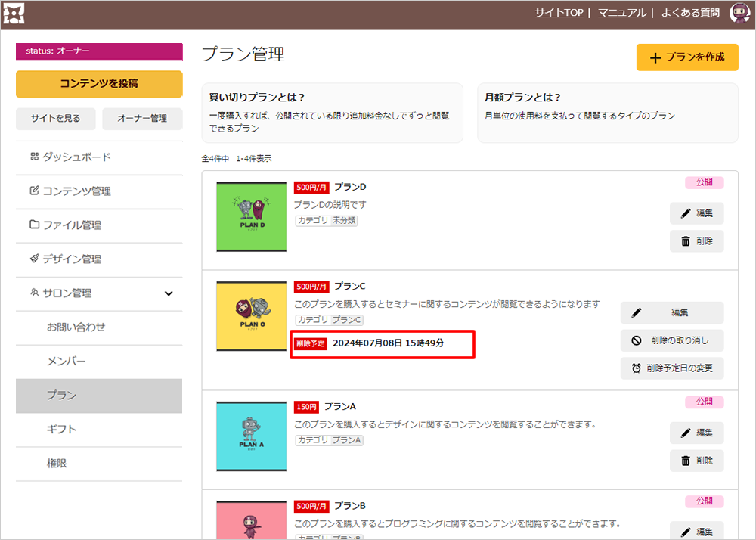This screenshot has height=540, width=756.
Task: Click the trash delete icon for Plan A
Action: pyautogui.click(x=686, y=461)
